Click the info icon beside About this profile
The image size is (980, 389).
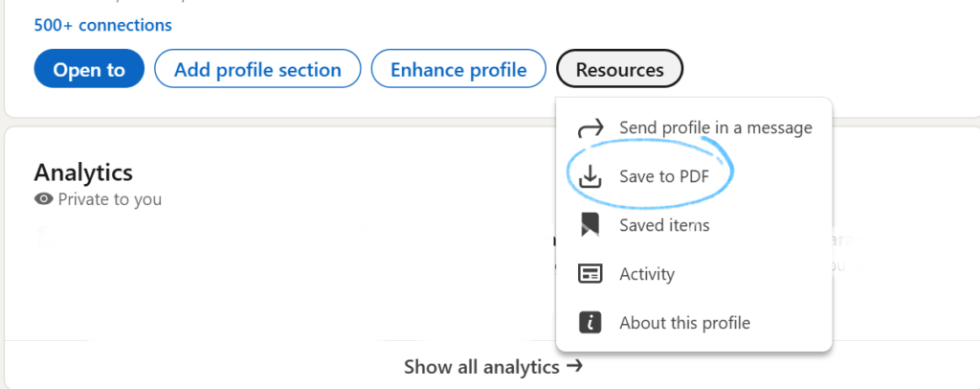[590, 323]
